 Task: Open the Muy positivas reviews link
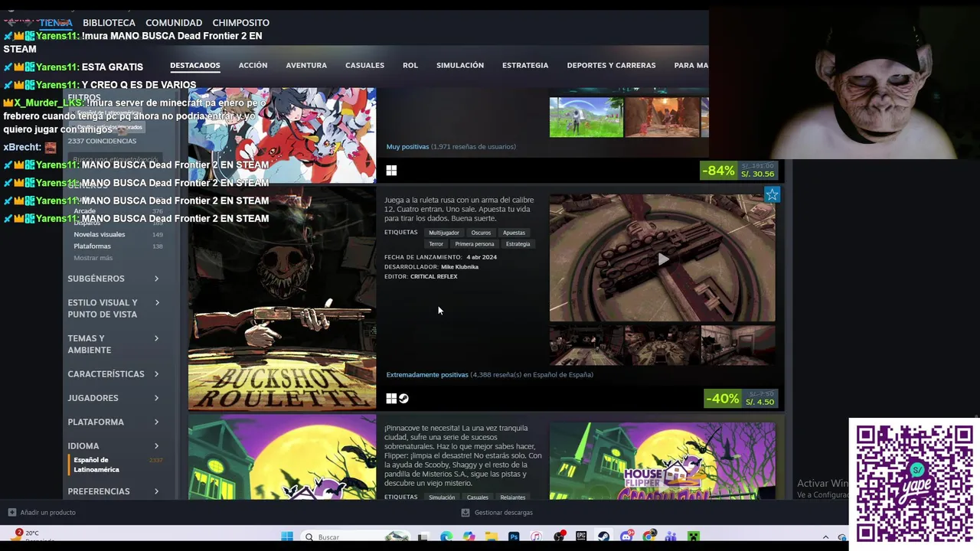(407, 147)
